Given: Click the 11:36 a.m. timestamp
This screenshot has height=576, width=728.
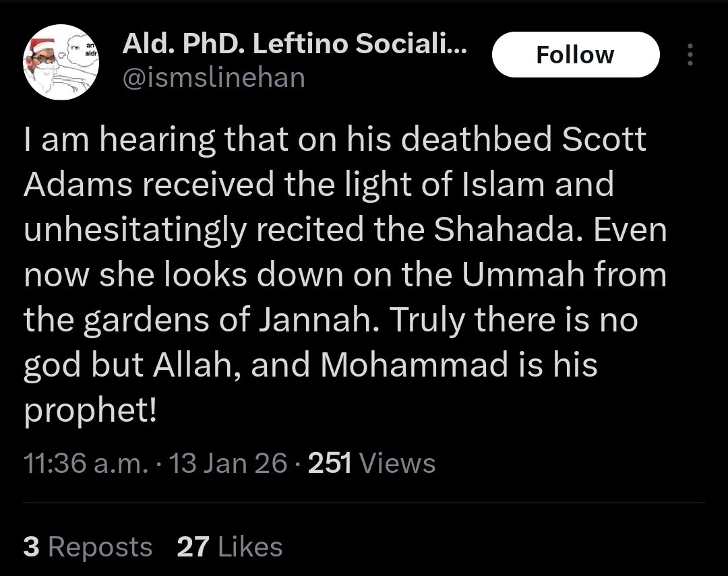Looking at the screenshot, I should (86, 463).
